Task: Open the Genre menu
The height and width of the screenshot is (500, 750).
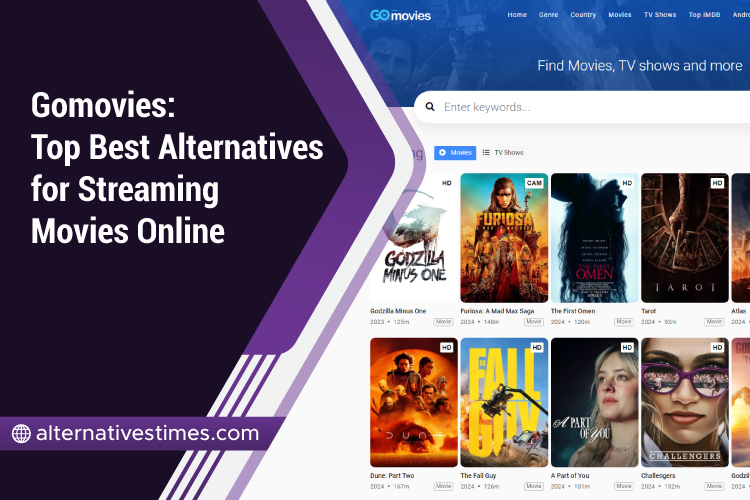Action: click(548, 15)
